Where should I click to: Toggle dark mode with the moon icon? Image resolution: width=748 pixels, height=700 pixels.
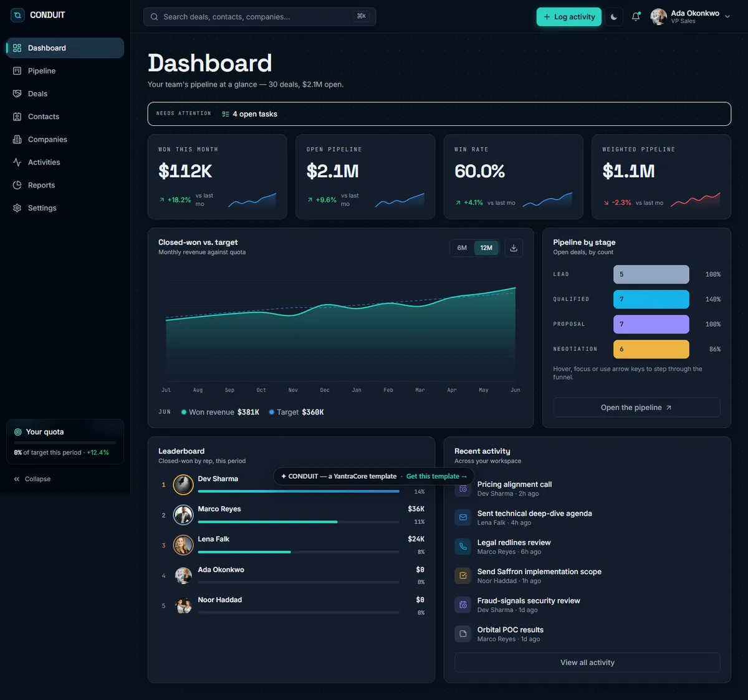point(614,17)
